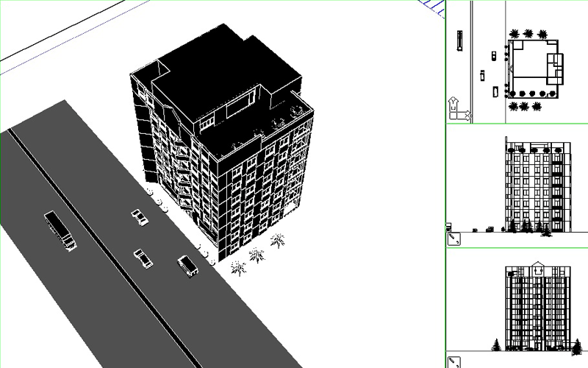Select the bus in the plan viewport
Viewport: 588px width, 368px height.
(459, 41)
